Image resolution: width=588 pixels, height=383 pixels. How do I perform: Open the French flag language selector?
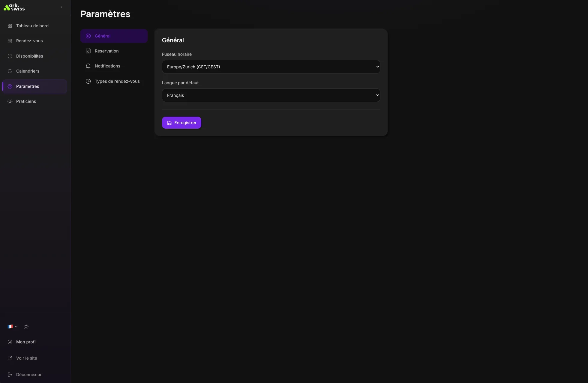[12, 327]
